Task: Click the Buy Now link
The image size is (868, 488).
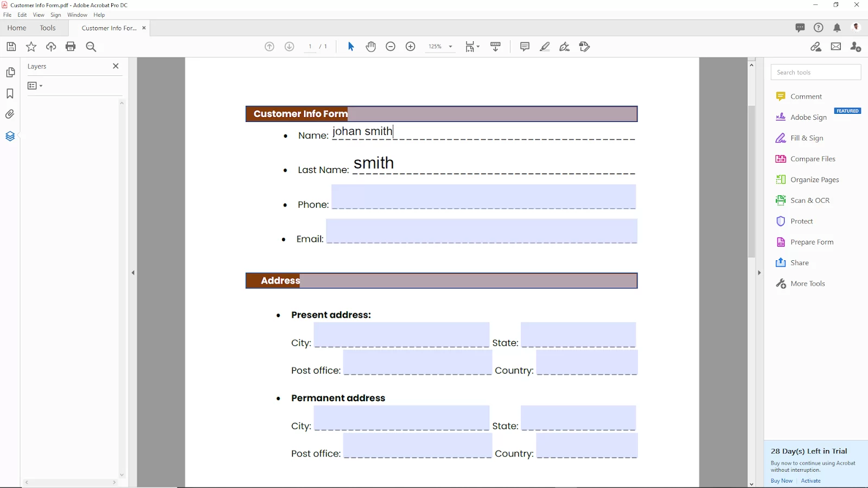Action: point(782,481)
